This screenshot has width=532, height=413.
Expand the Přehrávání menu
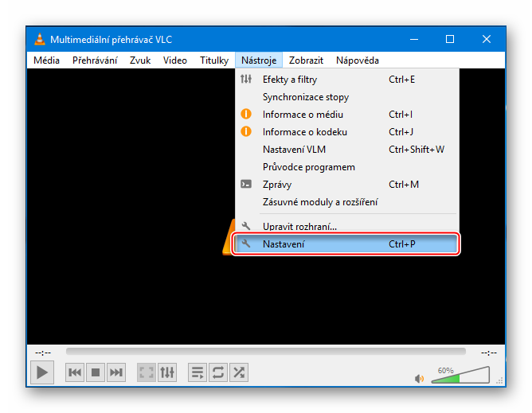pyautogui.click(x=95, y=60)
